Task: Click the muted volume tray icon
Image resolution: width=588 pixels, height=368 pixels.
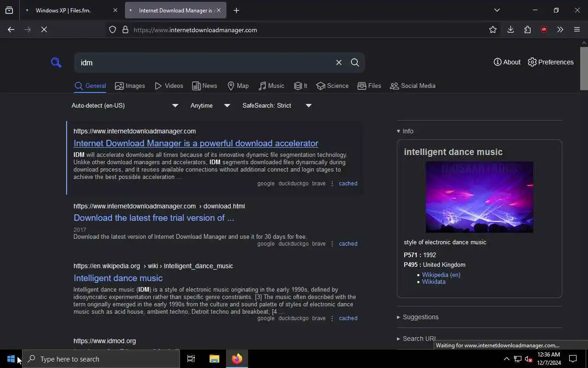Action: pyautogui.click(x=529, y=359)
